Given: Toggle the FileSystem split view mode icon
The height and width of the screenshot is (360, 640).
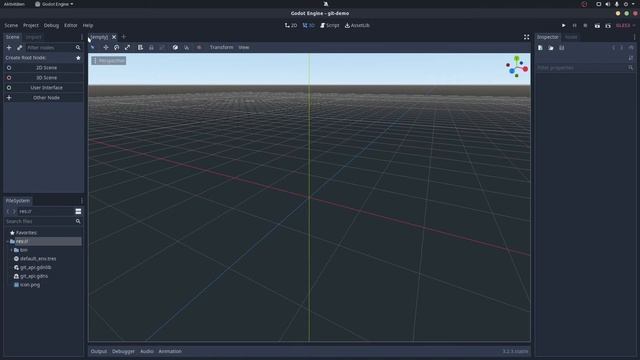Looking at the screenshot, I should pyautogui.click(x=78, y=211).
